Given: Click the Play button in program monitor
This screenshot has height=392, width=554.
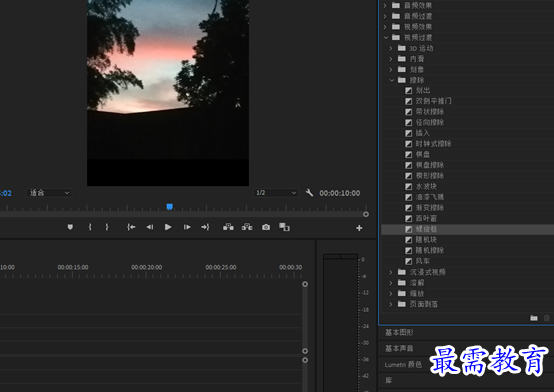Looking at the screenshot, I should pos(168,227).
